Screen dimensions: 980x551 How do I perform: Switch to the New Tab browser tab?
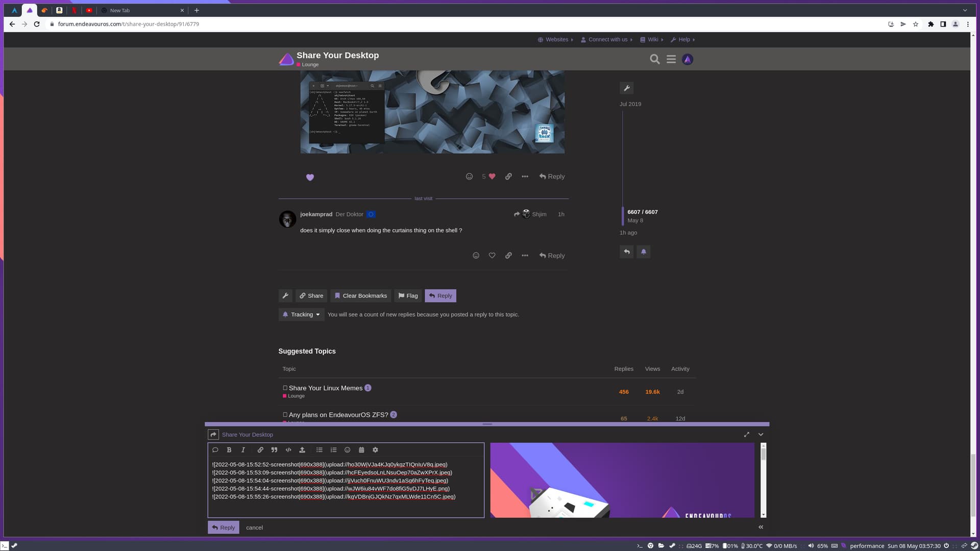point(143,10)
